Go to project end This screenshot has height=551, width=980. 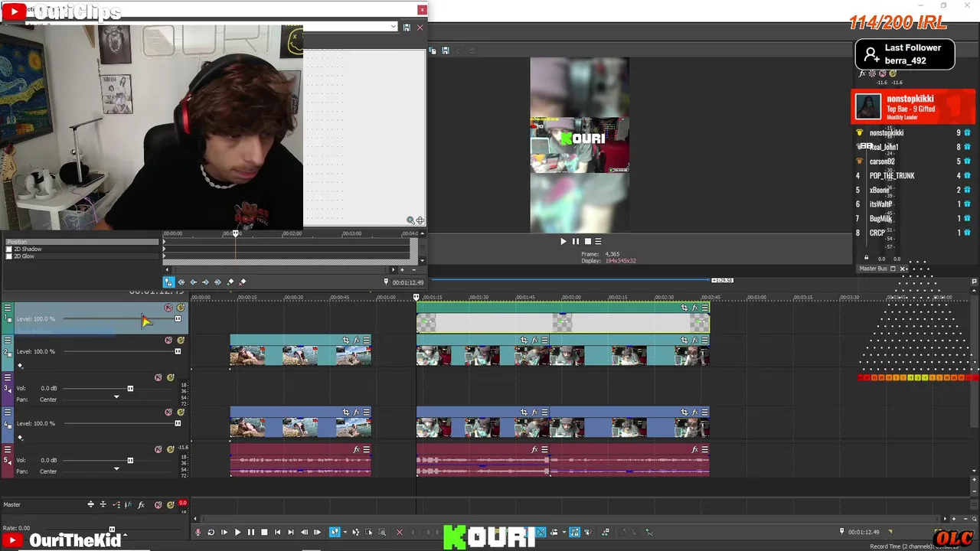pos(291,532)
